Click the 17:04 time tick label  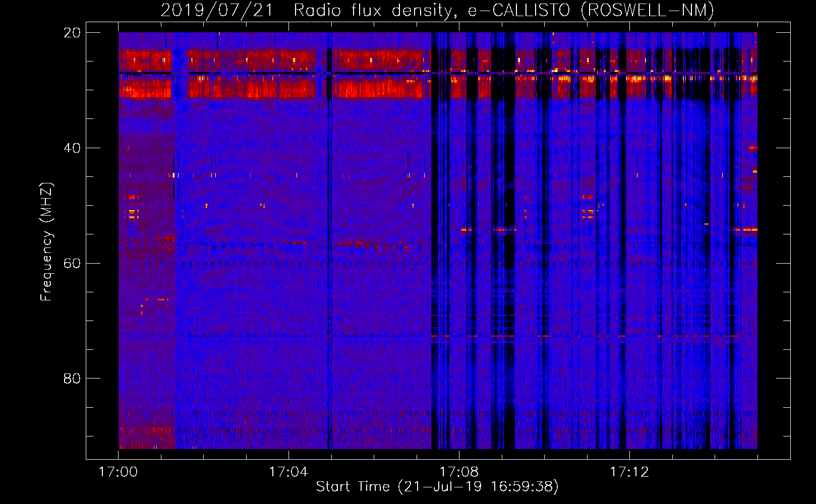[x=288, y=472]
